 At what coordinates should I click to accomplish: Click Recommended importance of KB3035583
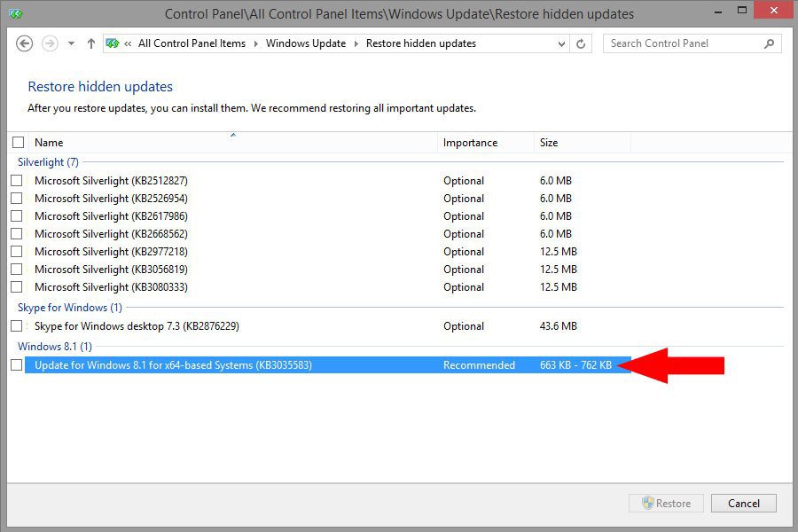coord(479,365)
